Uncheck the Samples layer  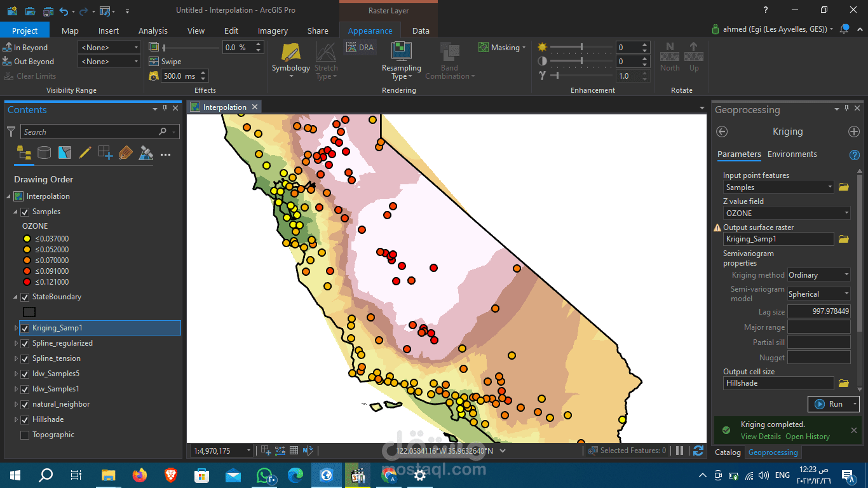point(25,212)
